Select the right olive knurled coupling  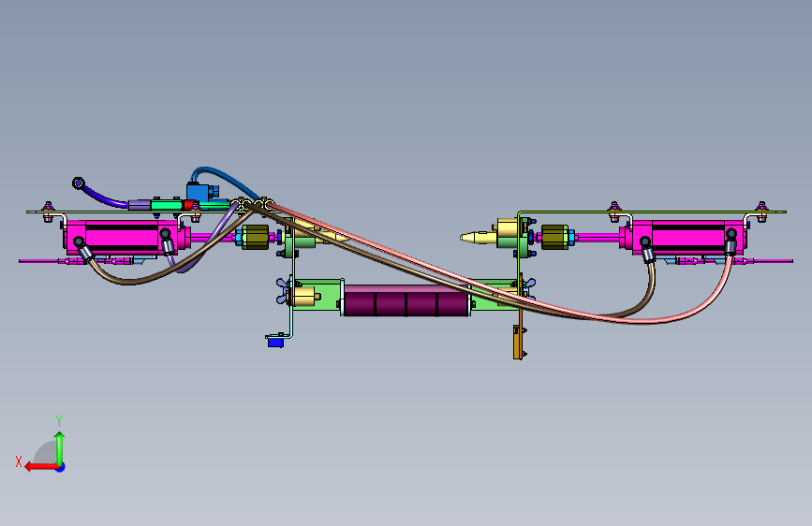[x=554, y=237]
